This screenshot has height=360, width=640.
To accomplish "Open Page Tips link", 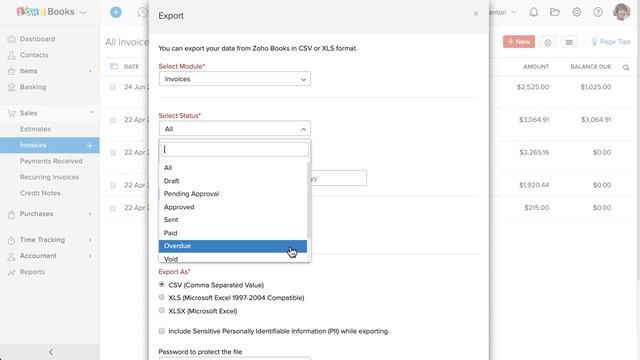I will pos(611,42).
